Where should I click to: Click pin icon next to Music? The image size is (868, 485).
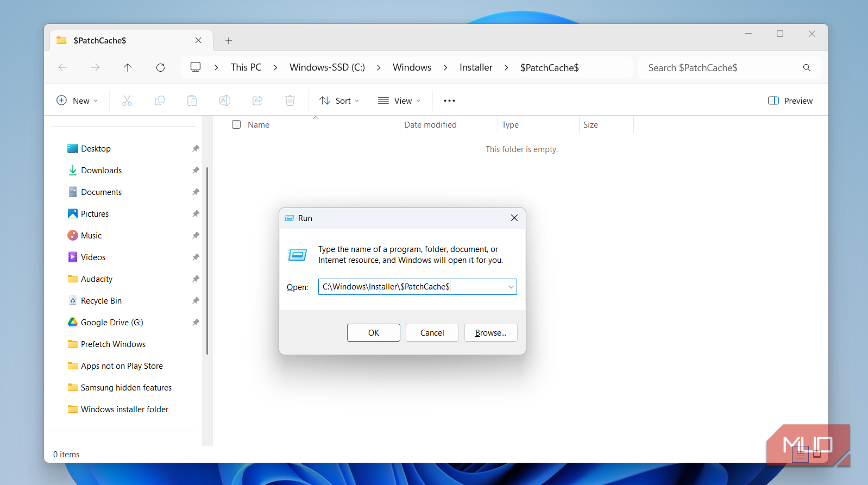(x=196, y=235)
